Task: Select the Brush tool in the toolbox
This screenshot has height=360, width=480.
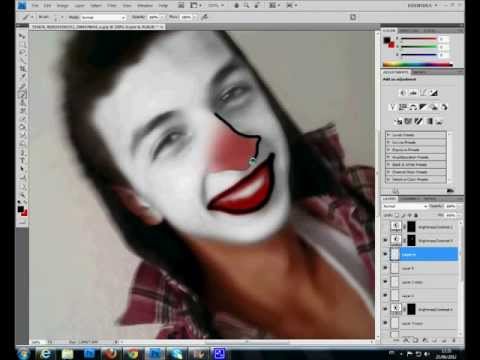Action: 23,95
